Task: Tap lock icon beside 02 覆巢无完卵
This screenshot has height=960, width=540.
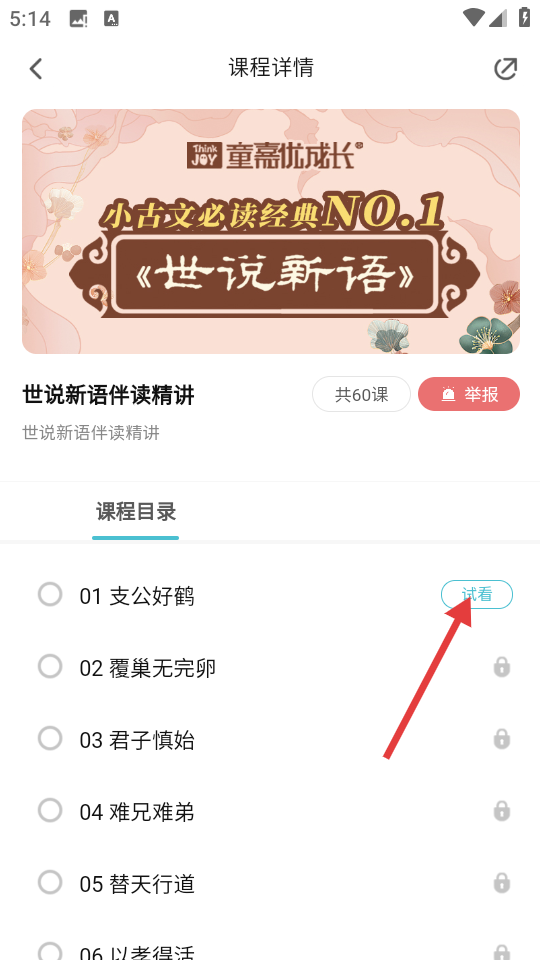Action: coord(501,667)
